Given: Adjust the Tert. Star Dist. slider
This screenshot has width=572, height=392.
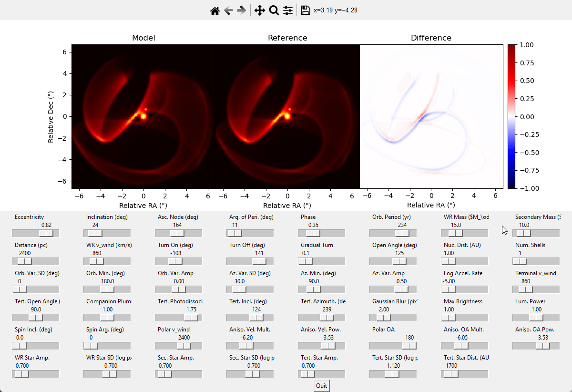Looking at the screenshot, I should (464, 374).
